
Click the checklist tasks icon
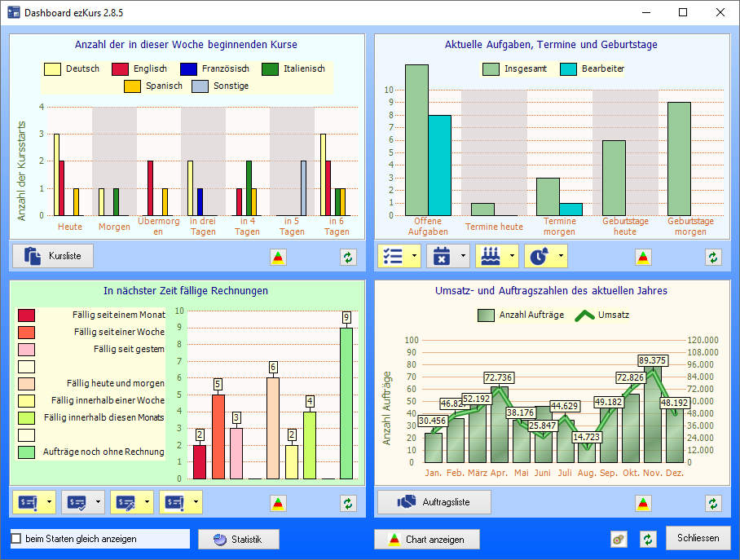393,257
